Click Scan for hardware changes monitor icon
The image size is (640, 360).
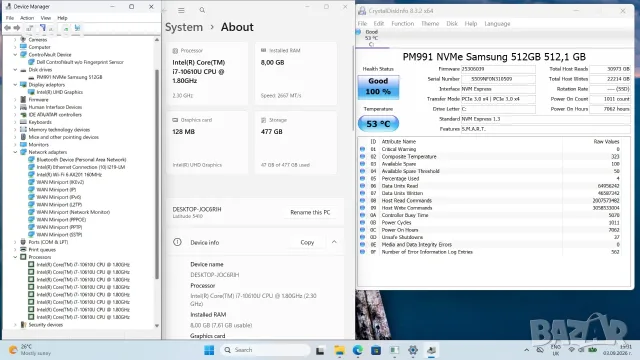pyautogui.click(x=77, y=28)
